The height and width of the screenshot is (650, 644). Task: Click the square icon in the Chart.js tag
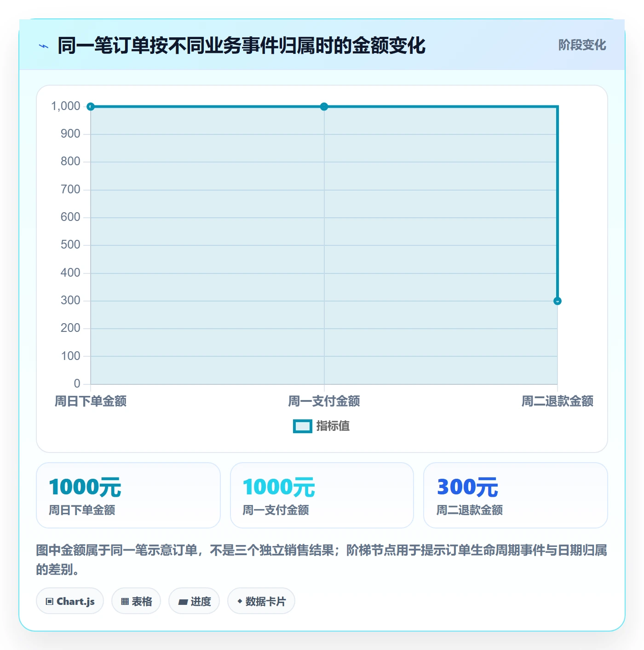pos(50,602)
